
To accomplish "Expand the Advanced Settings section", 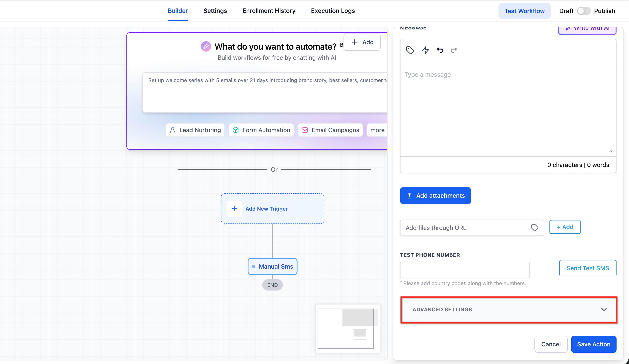I will (x=442, y=309).
